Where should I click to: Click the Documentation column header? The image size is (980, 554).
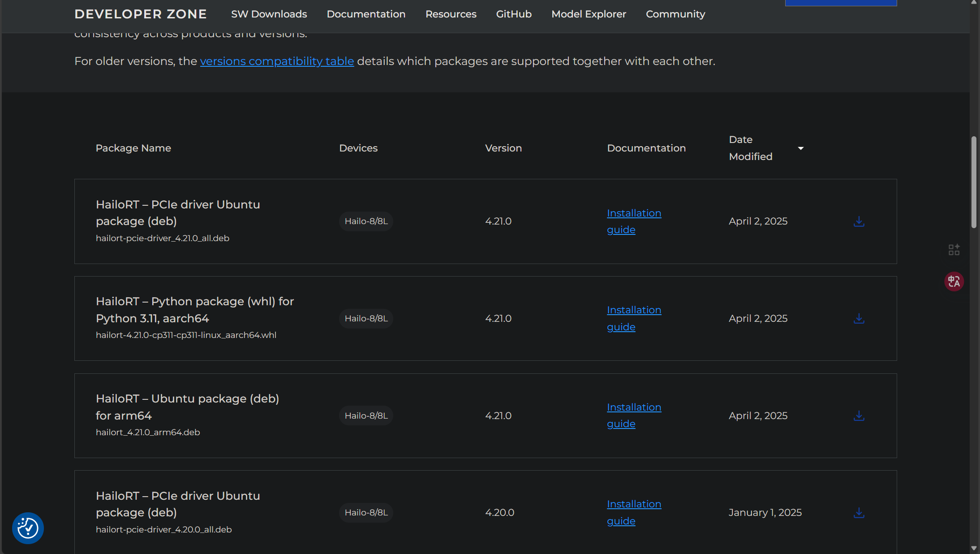coord(646,148)
